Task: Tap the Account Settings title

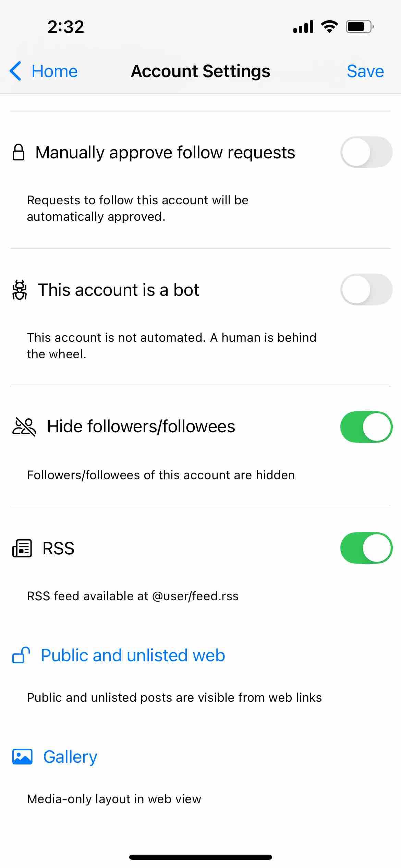Action: [200, 71]
